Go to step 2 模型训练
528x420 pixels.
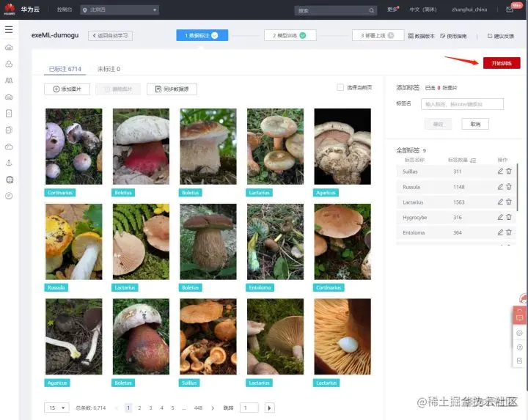click(290, 35)
